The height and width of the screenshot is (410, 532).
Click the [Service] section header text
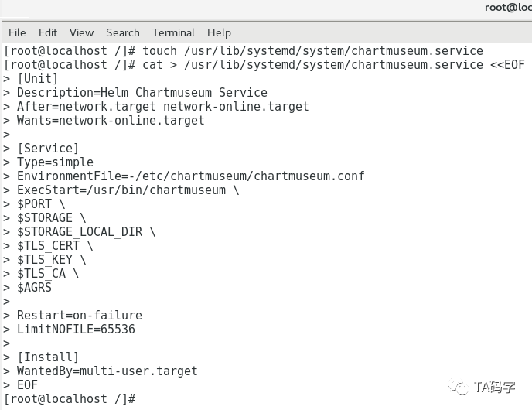(x=48, y=149)
